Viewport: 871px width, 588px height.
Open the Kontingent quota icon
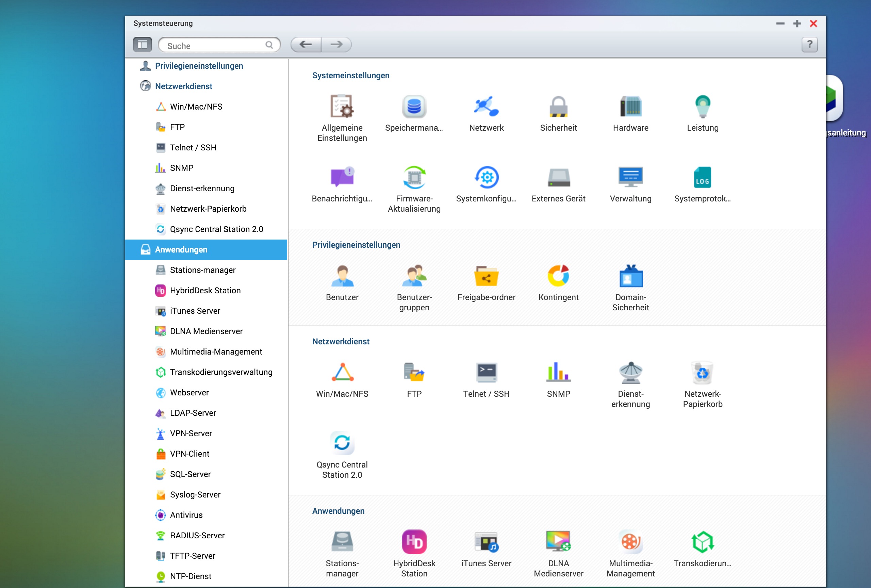[558, 276]
